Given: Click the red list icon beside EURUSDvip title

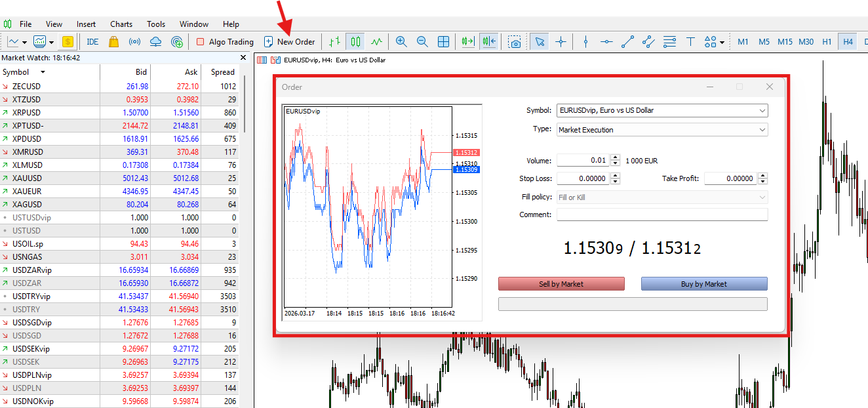Looking at the screenshot, I should point(262,60).
